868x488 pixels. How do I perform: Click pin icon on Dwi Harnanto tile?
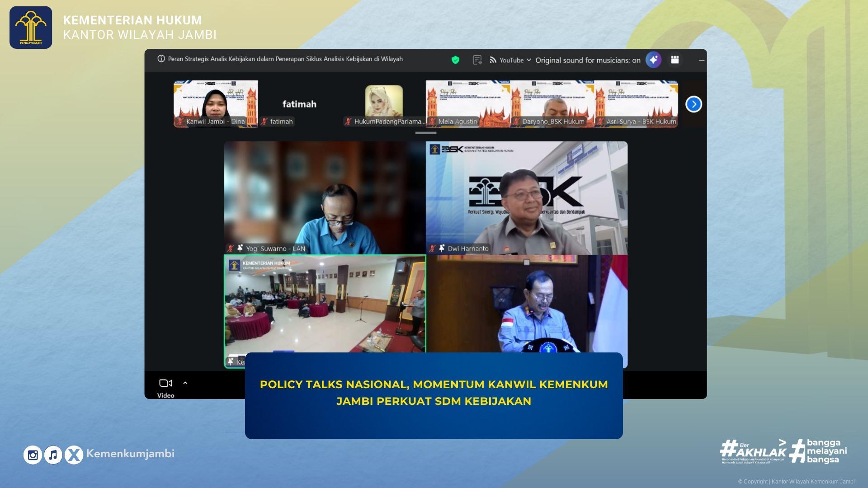click(x=441, y=248)
